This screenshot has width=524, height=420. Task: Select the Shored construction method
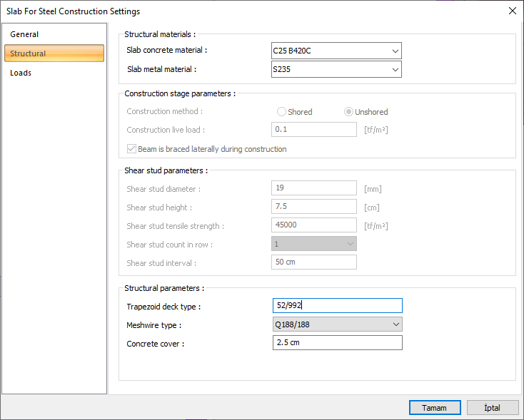tap(282, 112)
